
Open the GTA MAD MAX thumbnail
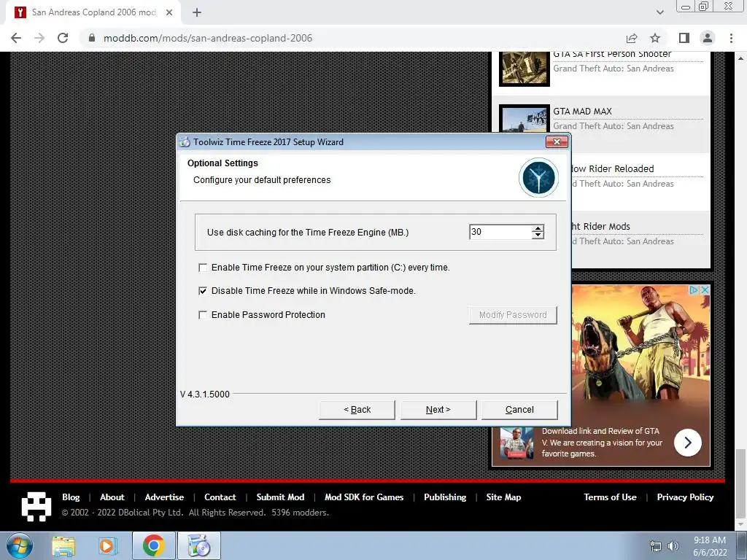pyautogui.click(x=525, y=119)
